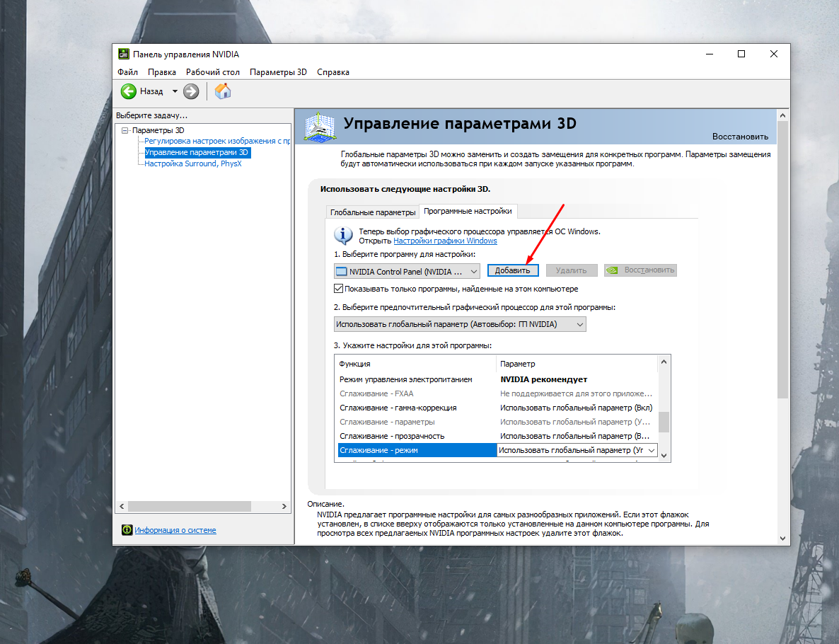Open preferred graphics processor dropdown
Image resolution: width=839 pixels, height=644 pixels.
pyautogui.click(x=460, y=324)
